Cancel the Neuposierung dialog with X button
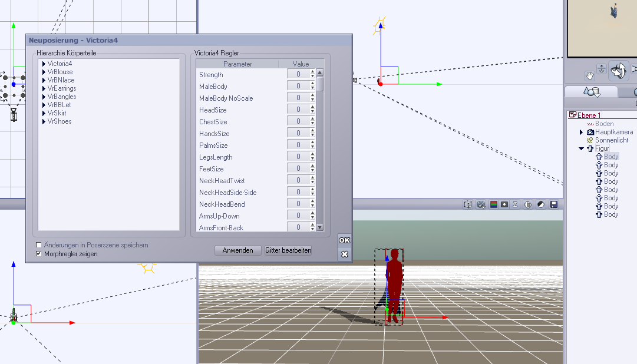 pyautogui.click(x=344, y=254)
